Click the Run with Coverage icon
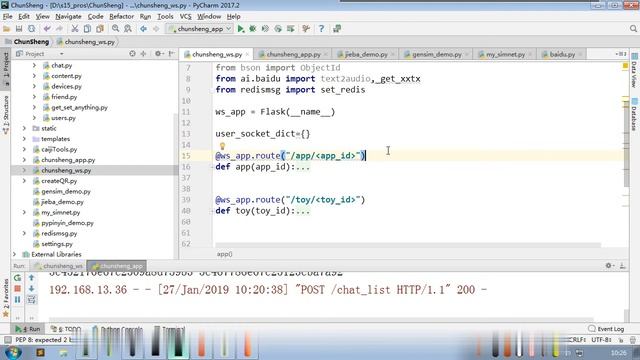The width and height of the screenshot is (640, 360). (265, 29)
